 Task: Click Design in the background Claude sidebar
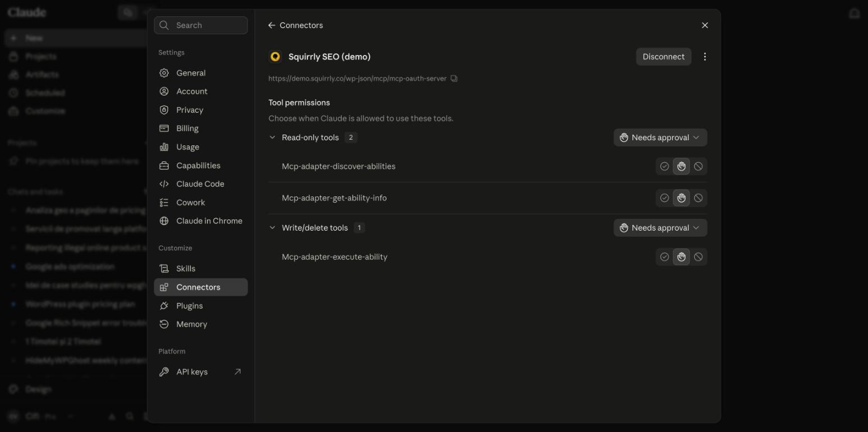(38, 389)
